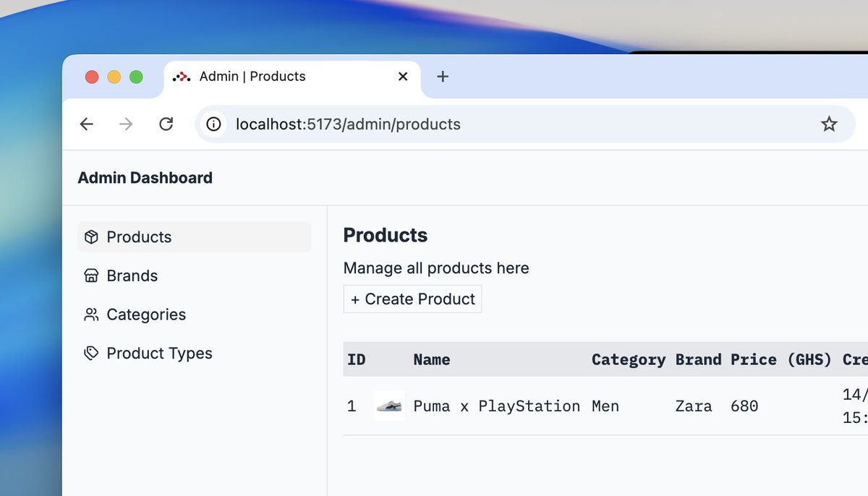Open Categories from the sidebar
Viewport: 868px width, 496px height.
[194, 315]
